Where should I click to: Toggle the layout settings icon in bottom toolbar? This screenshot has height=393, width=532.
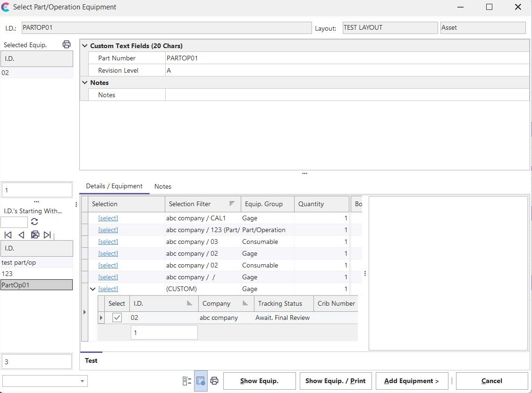pyautogui.click(x=201, y=381)
